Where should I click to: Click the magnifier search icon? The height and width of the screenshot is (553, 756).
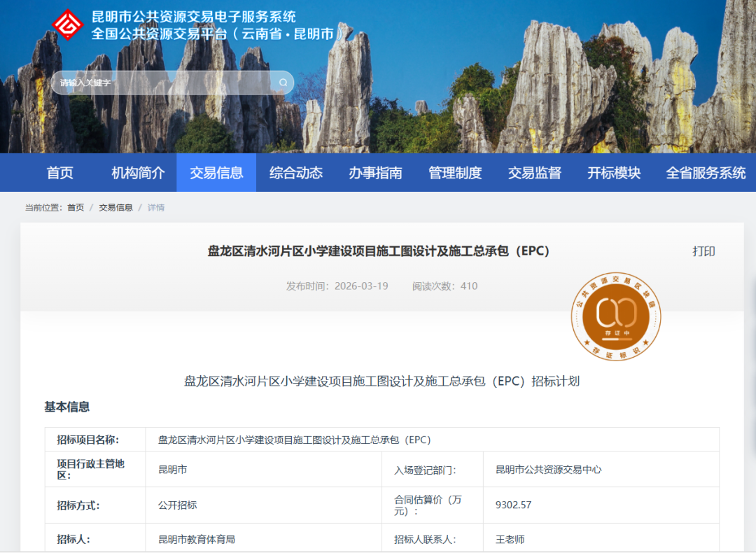point(282,82)
